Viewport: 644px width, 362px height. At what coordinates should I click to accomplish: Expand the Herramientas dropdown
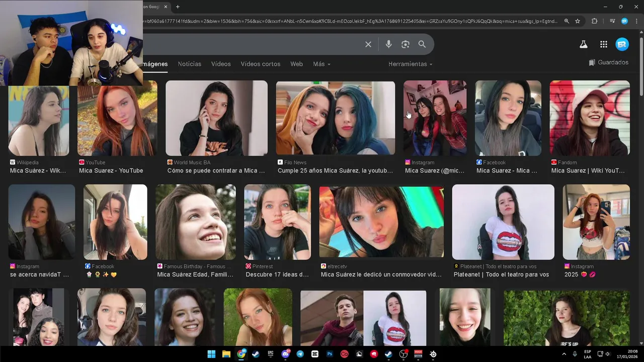click(410, 64)
